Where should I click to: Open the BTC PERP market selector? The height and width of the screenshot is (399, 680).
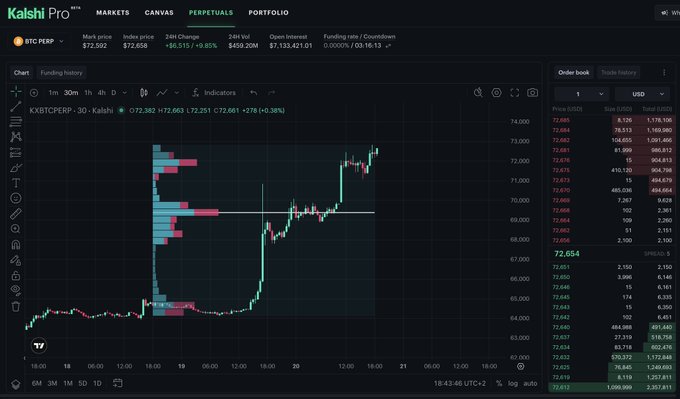pyautogui.click(x=39, y=41)
